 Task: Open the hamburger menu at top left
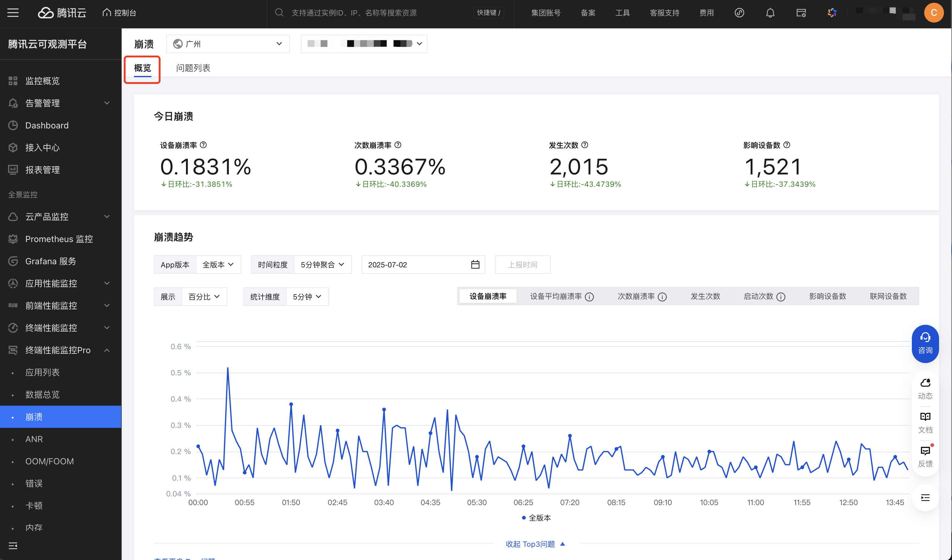pos(13,13)
